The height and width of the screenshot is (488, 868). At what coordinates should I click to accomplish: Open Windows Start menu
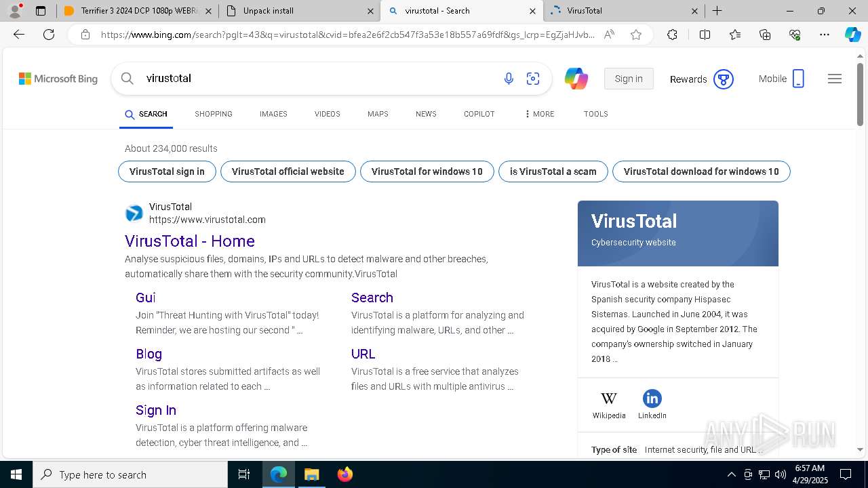(x=16, y=474)
